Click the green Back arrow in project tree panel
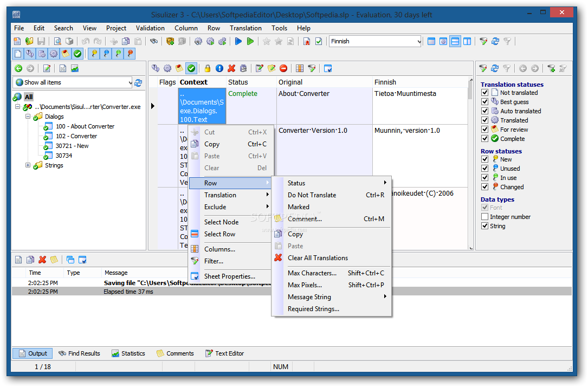The width and height of the screenshot is (588, 387). click(18, 68)
